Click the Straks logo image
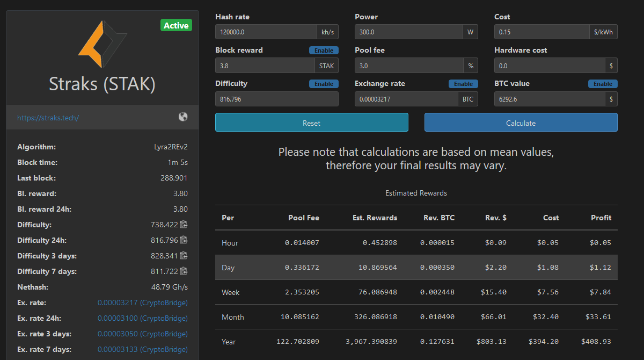The height and width of the screenshot is (360, 644). click(x=103, y=44)
